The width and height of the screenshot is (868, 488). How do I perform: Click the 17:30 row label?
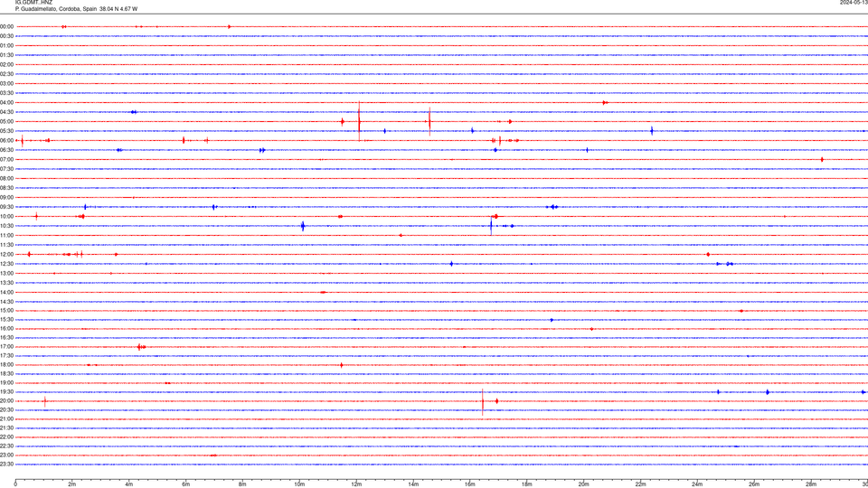pos(6,356)
